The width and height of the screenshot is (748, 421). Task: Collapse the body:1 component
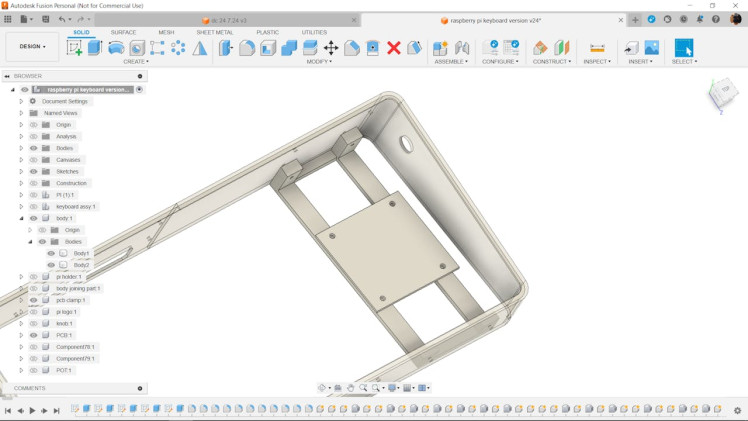pos(21,218)
